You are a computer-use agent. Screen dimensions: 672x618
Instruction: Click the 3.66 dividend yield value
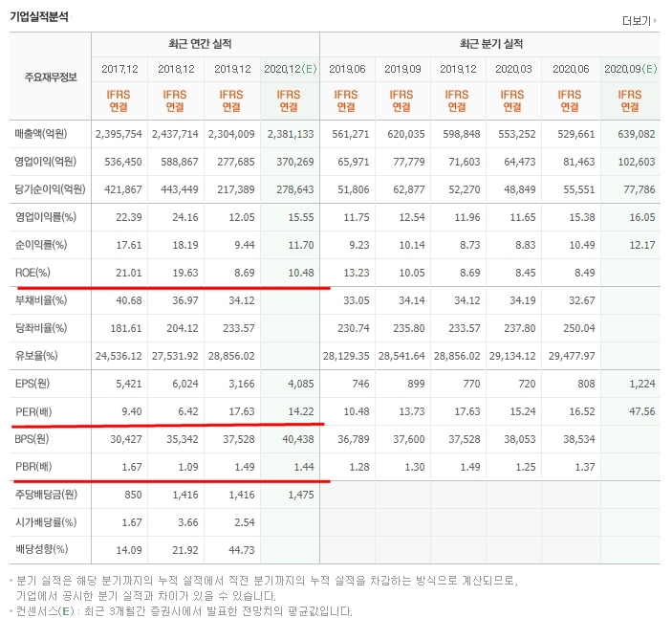(x=188, y=522)
